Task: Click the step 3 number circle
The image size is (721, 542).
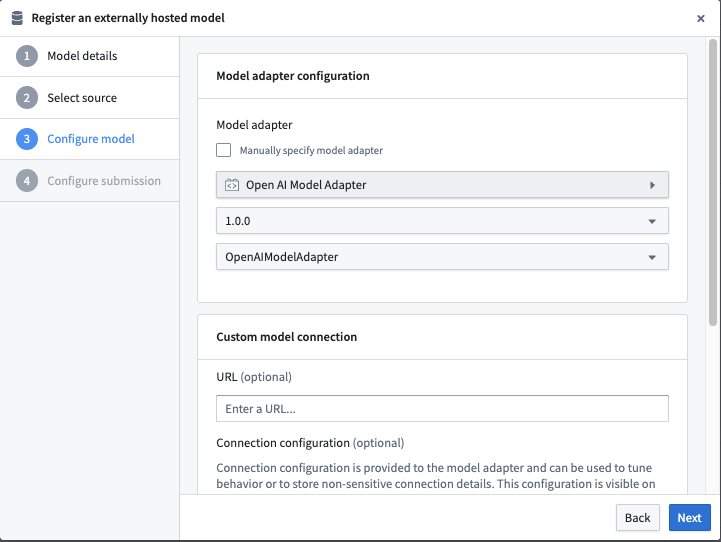Action: [27, 139]
